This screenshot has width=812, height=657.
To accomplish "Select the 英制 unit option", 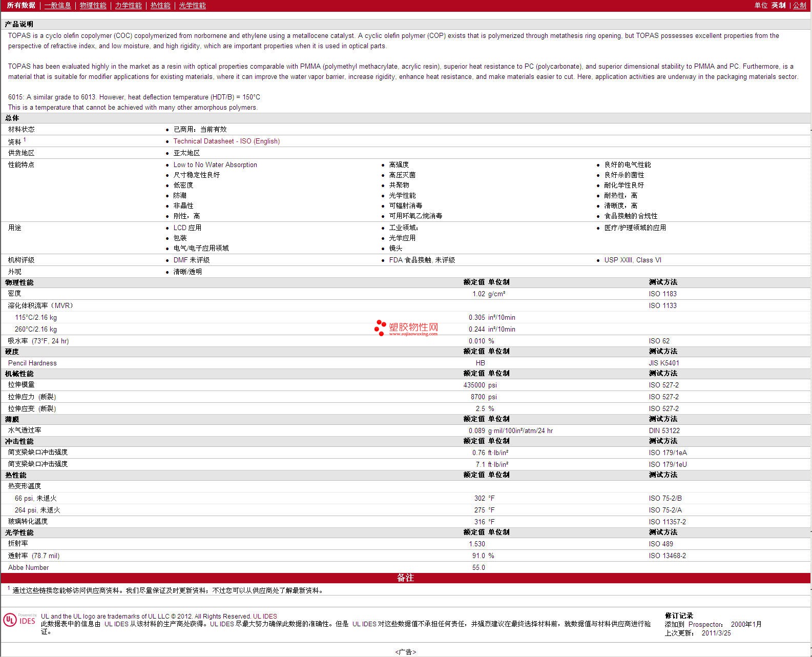I will pyautogui.click(x=778, y=5).
